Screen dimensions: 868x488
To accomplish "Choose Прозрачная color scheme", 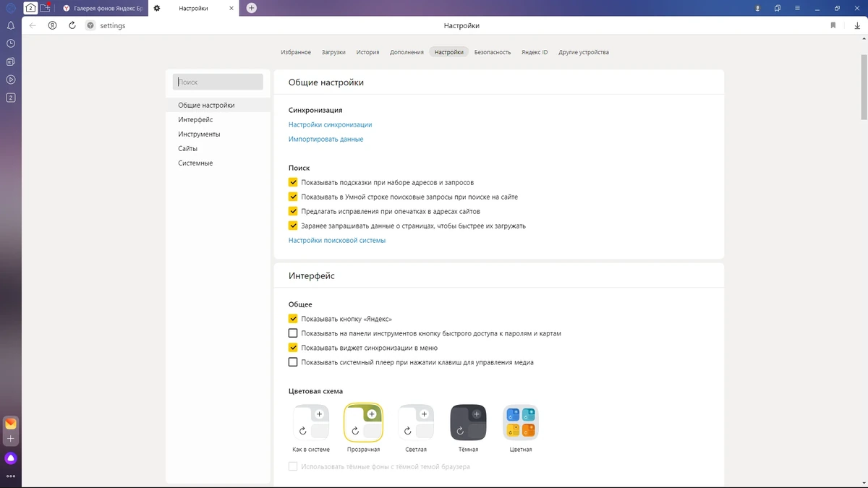I will click(363, 422).
